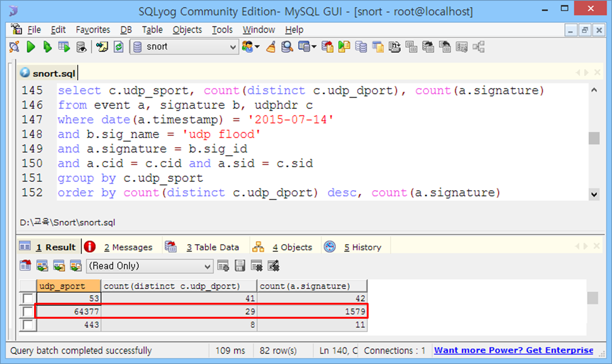612x364 pixels.
Task: Click the count(distinct c.udp_dport) column header
Action: click(179, 286)
